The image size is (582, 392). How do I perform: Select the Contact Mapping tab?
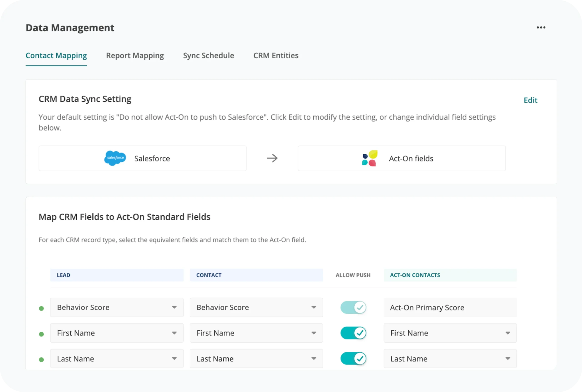(x=56, y=55)
